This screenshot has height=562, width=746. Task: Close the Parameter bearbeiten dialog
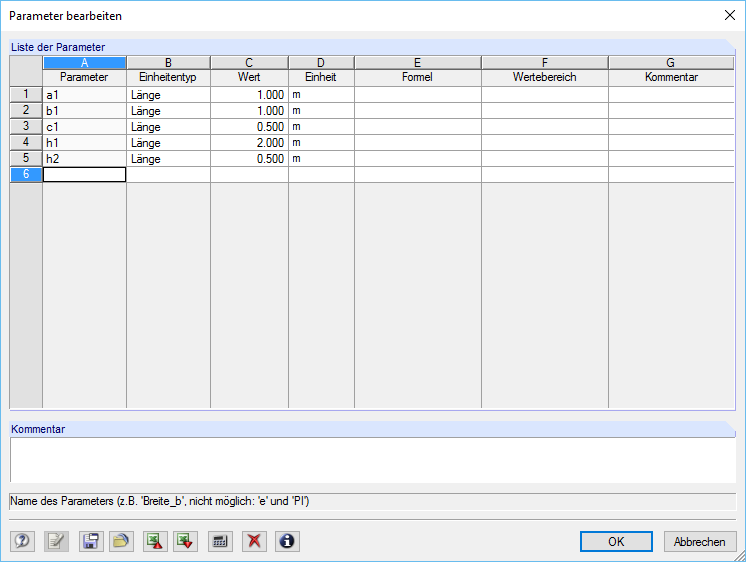point(730,15)
